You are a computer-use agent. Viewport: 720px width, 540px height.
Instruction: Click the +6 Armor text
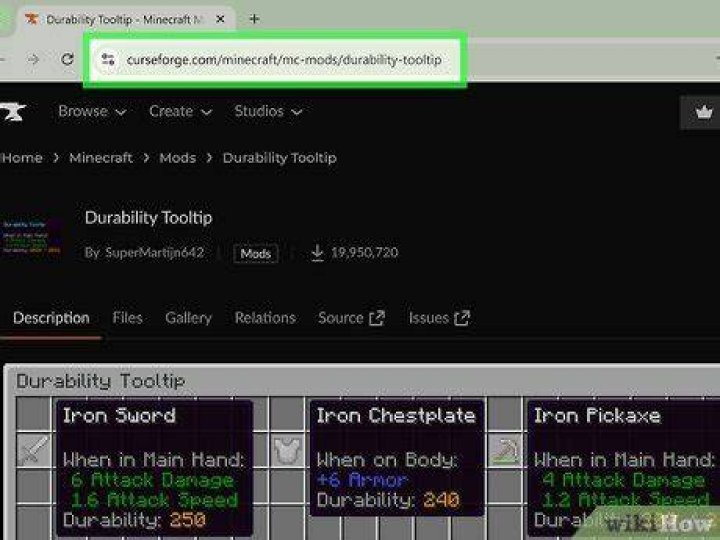click(x=362, y=480)
